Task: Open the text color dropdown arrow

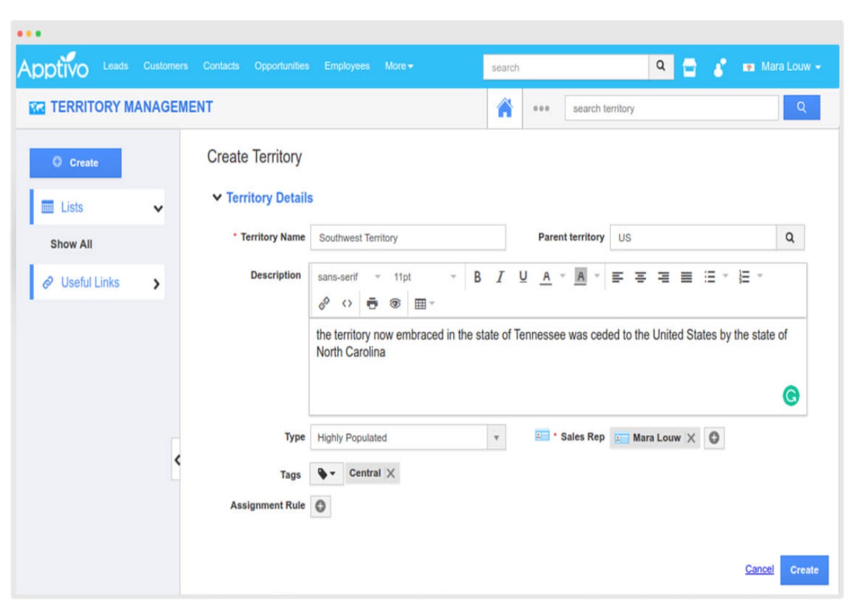Action: click(x=562, y=276)
